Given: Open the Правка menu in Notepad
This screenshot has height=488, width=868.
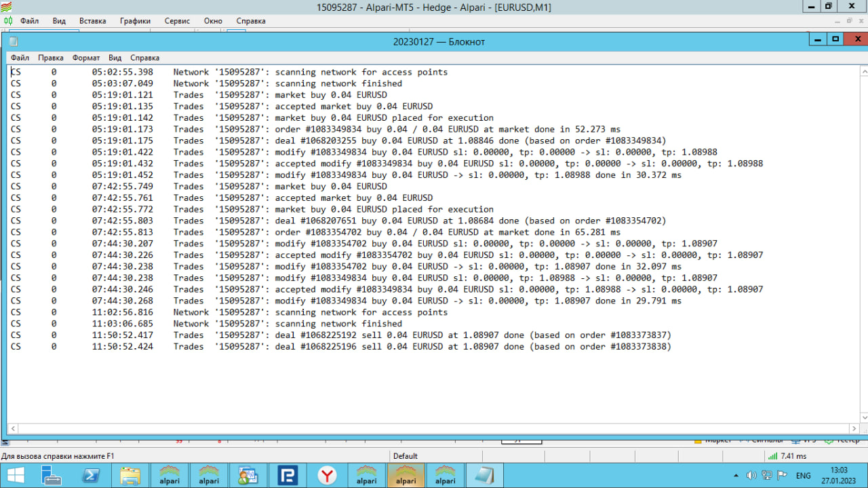Looking at the screenshot, I should [x=51, y=58].
